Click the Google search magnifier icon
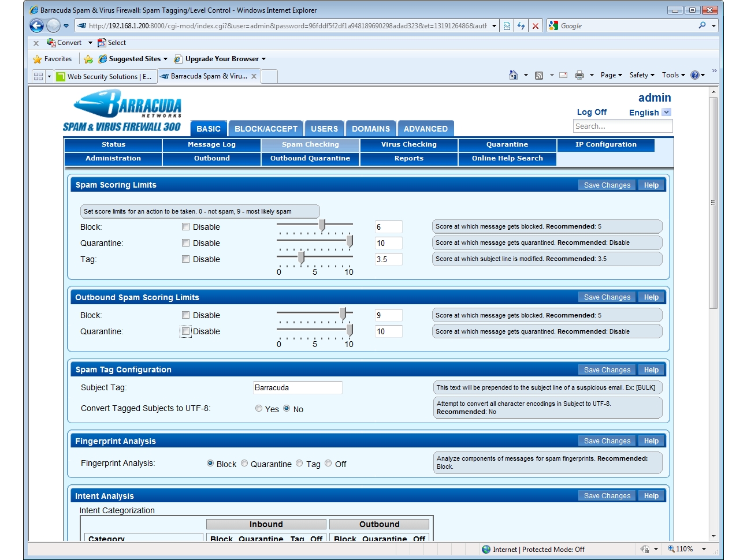747x560 pixels. (702, 25)
